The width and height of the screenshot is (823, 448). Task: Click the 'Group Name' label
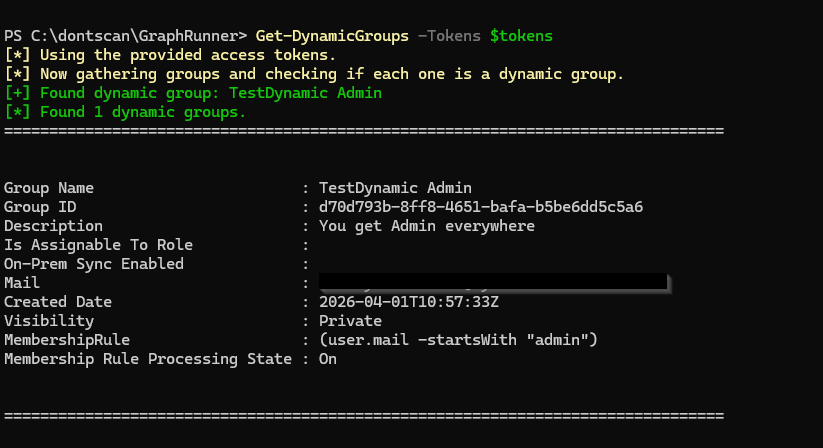coord(49,188)
